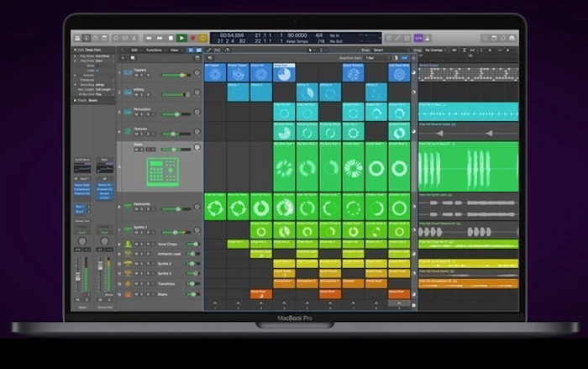588x369 pixels.
Task: Select the Keyboards track icon
Action: [128, 207]
